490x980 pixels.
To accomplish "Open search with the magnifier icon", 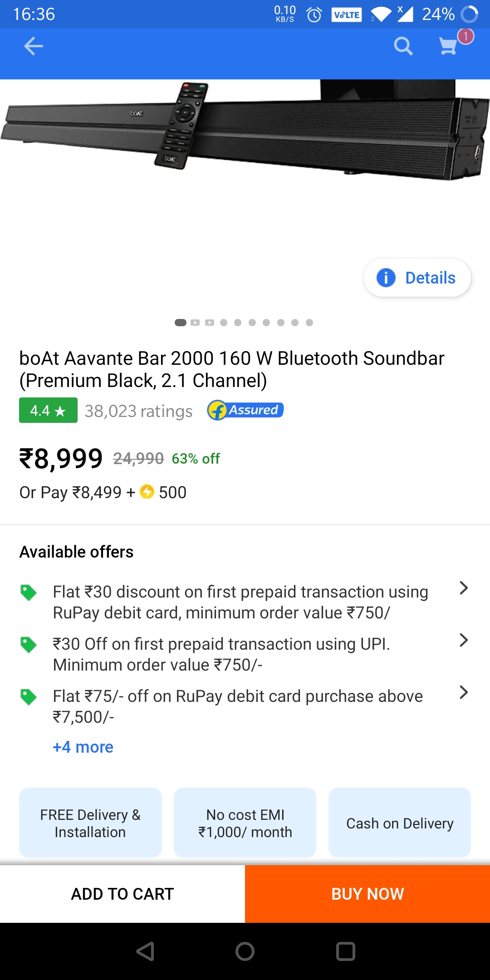I will coord(403,46).
